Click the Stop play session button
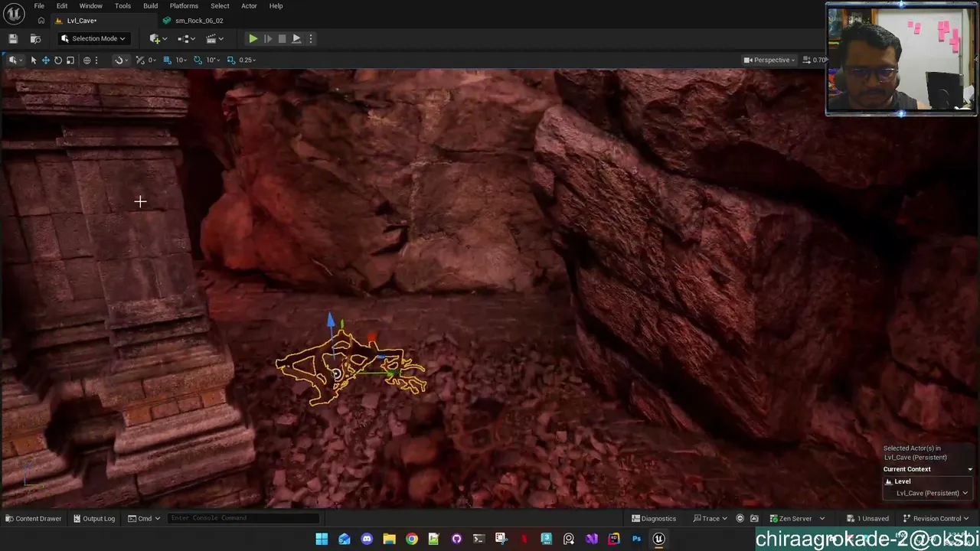 [x=282, y=38]
